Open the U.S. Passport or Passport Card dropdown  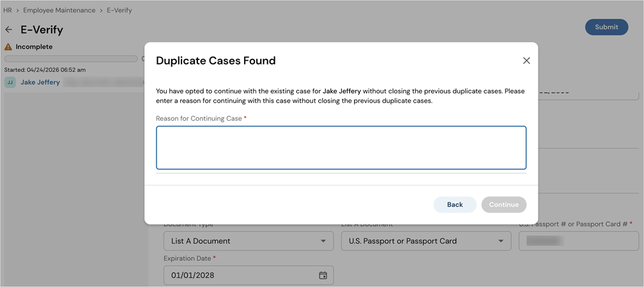(426, 241)
